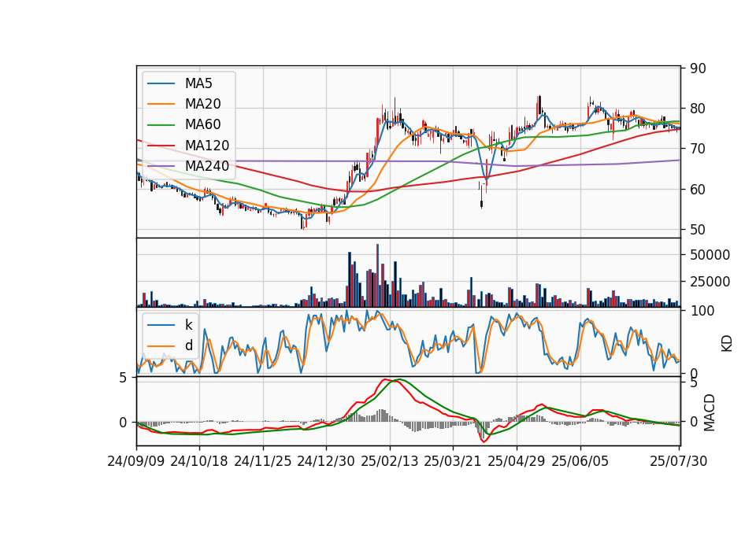Click the 25/03/21 date axis label
756x543 pixels.
click(x=453, y=461)
